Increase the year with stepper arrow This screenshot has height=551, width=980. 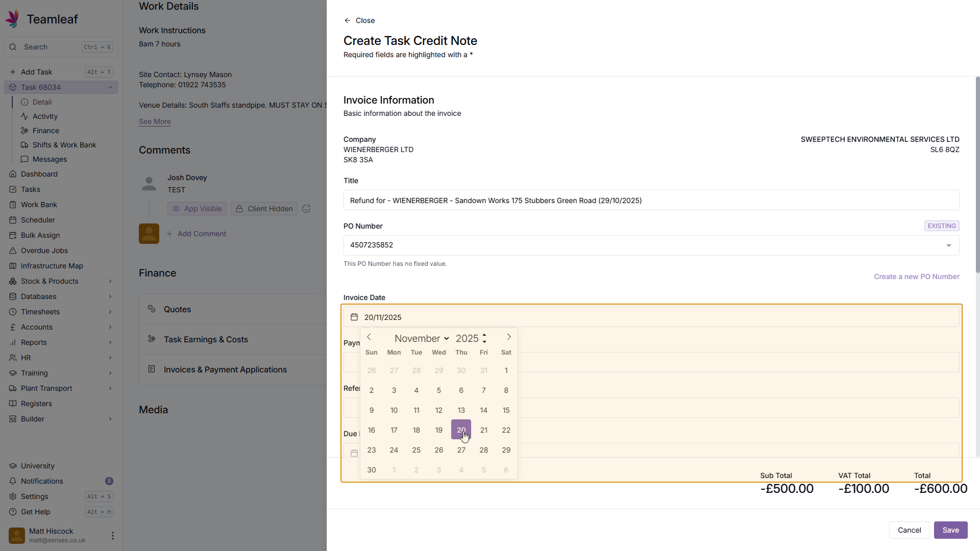pos(484,335)
